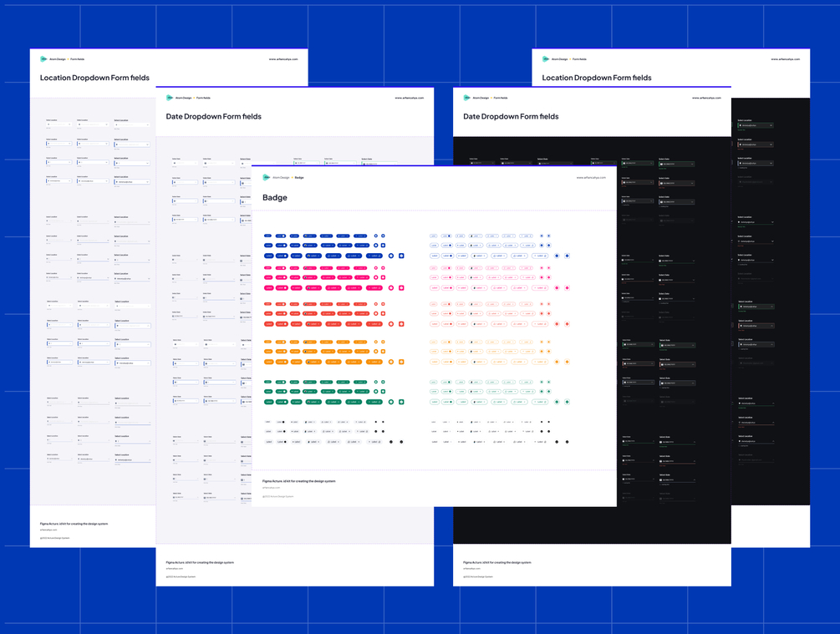Select the largest outlined pink circular icon badge
The width and height of the screenshot is (840, 634).
(x=557, y=288)
